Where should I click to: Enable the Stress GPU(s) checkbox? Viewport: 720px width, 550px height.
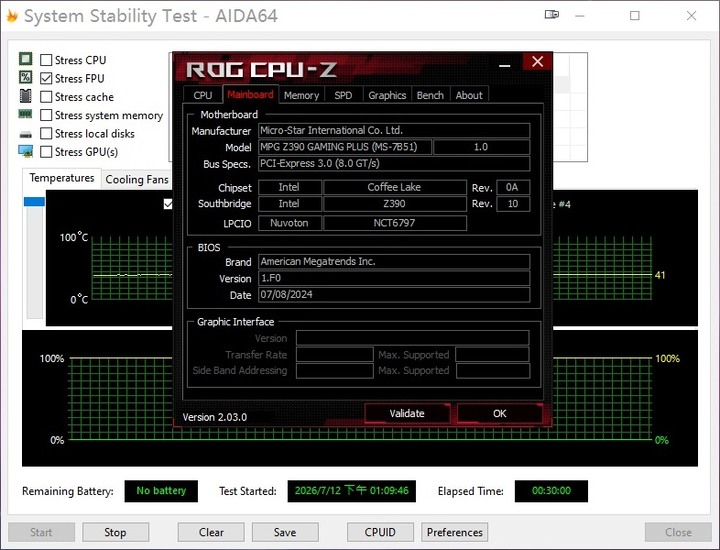(x=46, y=152)
